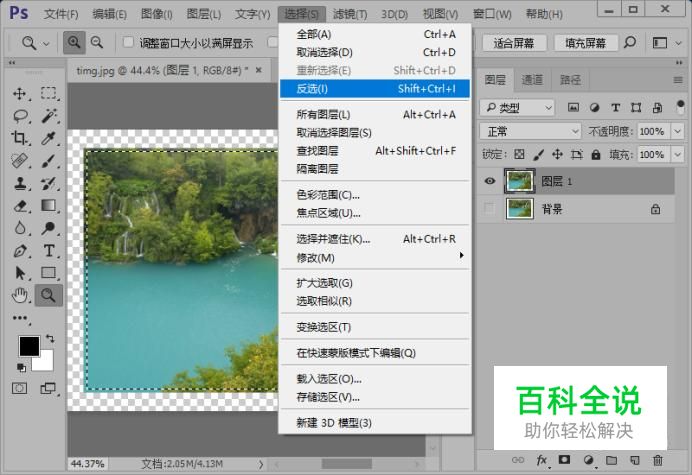692x475 pixels.
Task: Open the workspace switcher dropdown arrow
Action: (679, 43)
